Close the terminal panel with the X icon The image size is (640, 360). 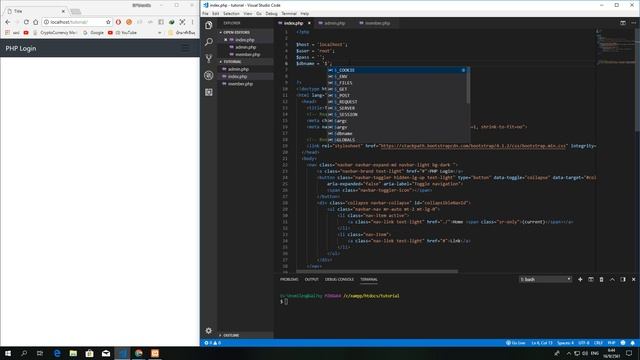633,280
